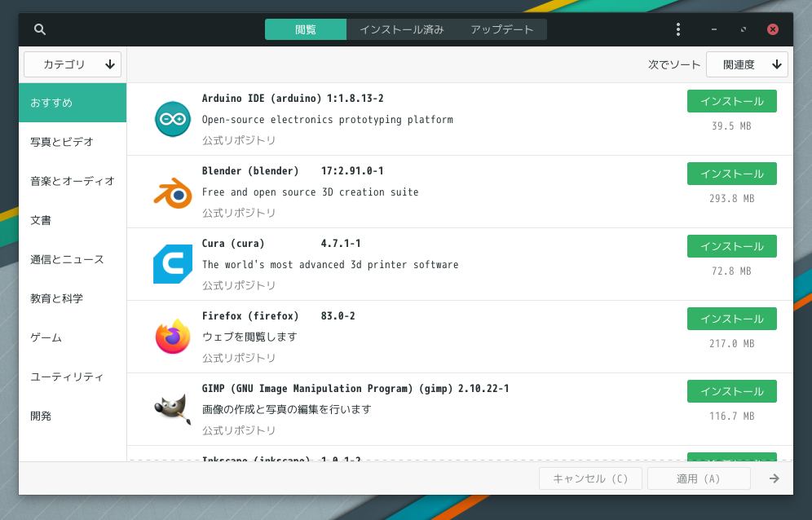Screen dimensions: 812x520
Task: Click 公式リポジトリ under Arduino IDE
Action: [x=239, y=140]
